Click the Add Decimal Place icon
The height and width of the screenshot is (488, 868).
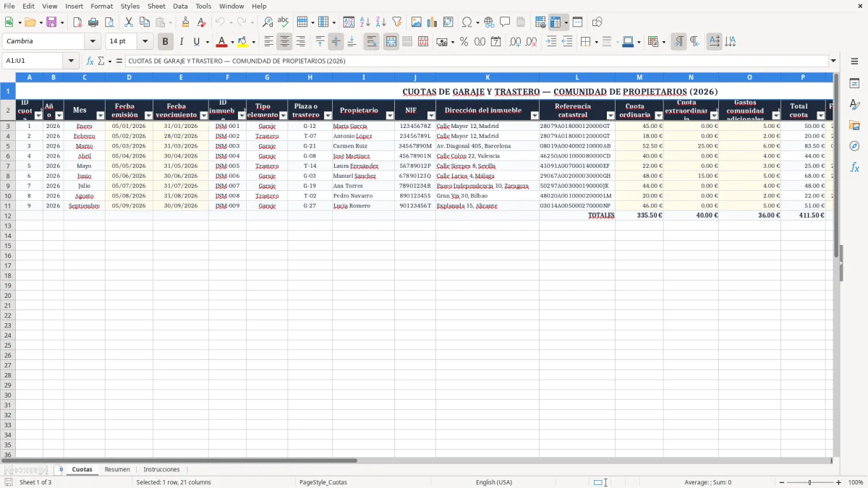(x=516, y=42)
